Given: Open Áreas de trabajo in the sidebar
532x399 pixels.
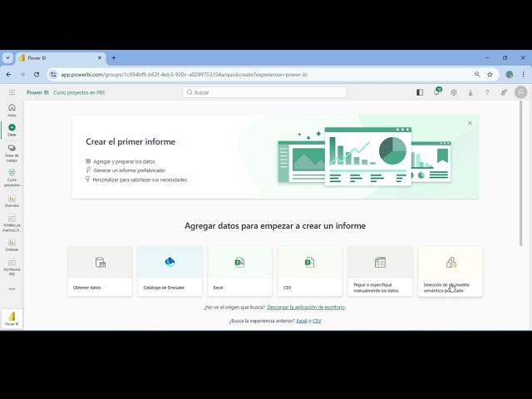Looking at the screenshot, I should click(x=12, y=153).
